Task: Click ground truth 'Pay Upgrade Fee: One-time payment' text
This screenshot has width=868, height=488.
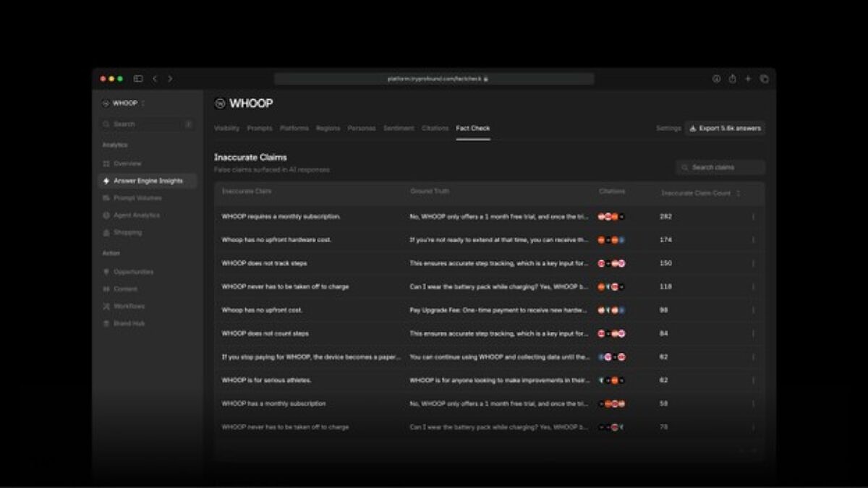Action: click(x=500, y=310)
